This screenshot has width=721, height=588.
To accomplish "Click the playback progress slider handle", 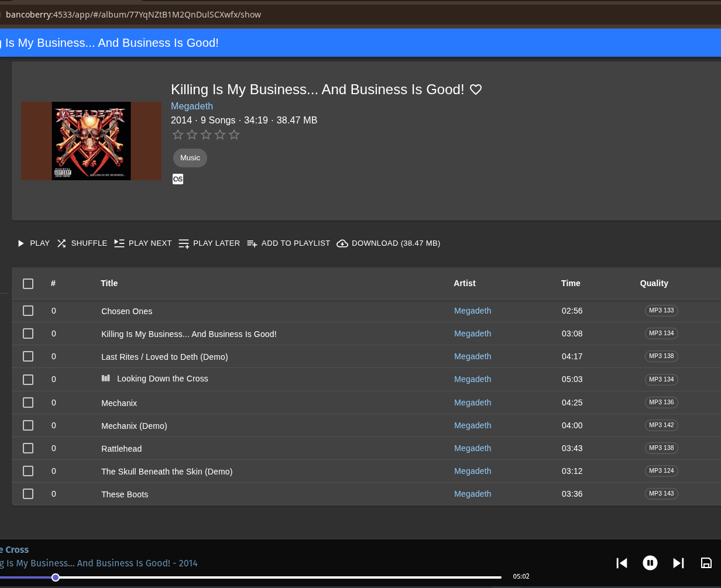I will (x=56, y=577).
